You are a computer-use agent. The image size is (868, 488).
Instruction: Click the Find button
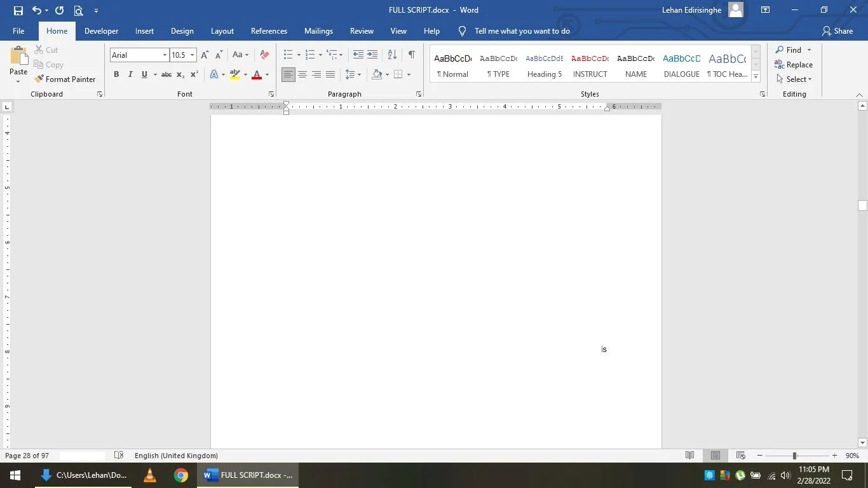tap(788, 50)
